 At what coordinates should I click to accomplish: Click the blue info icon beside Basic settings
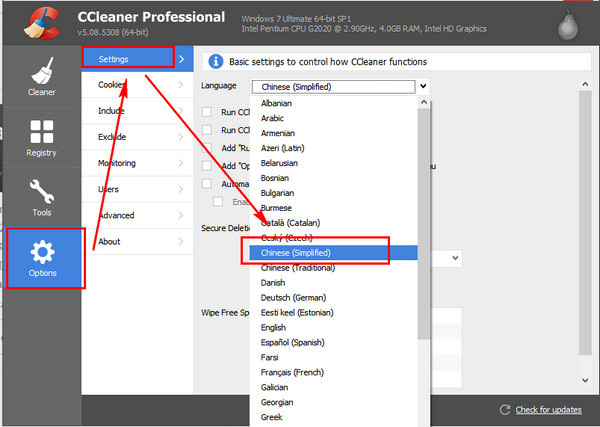click(x=212, y=62)
